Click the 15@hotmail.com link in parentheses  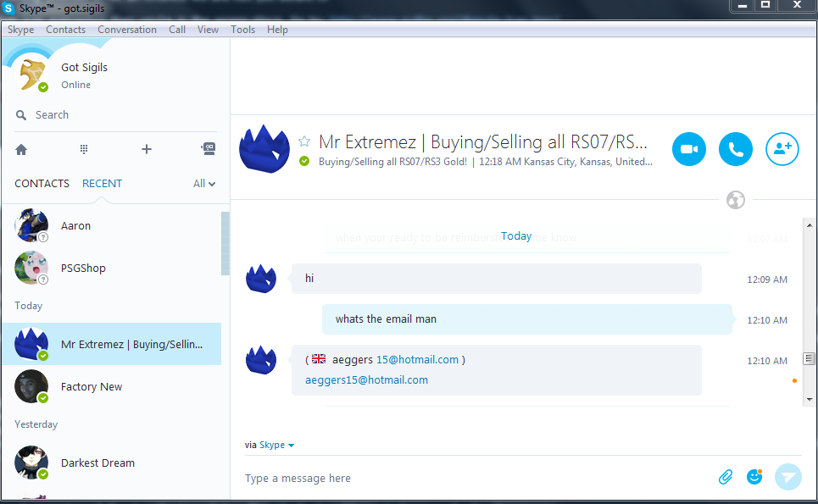(x=417, y=360)
